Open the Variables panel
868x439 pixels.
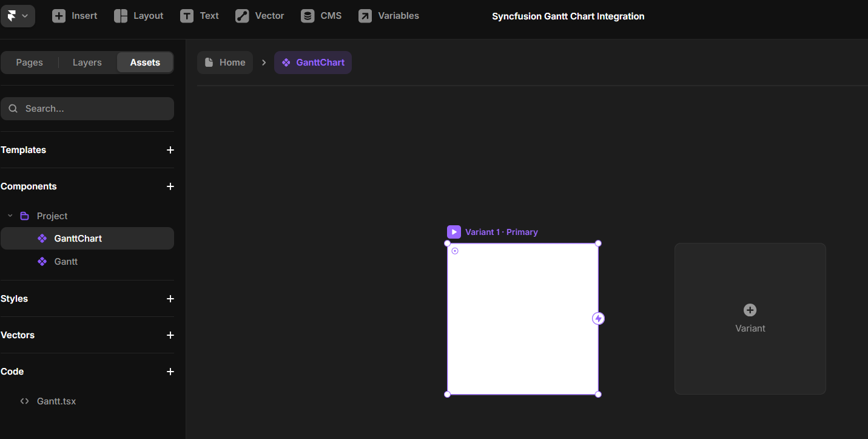click(388, 16)
